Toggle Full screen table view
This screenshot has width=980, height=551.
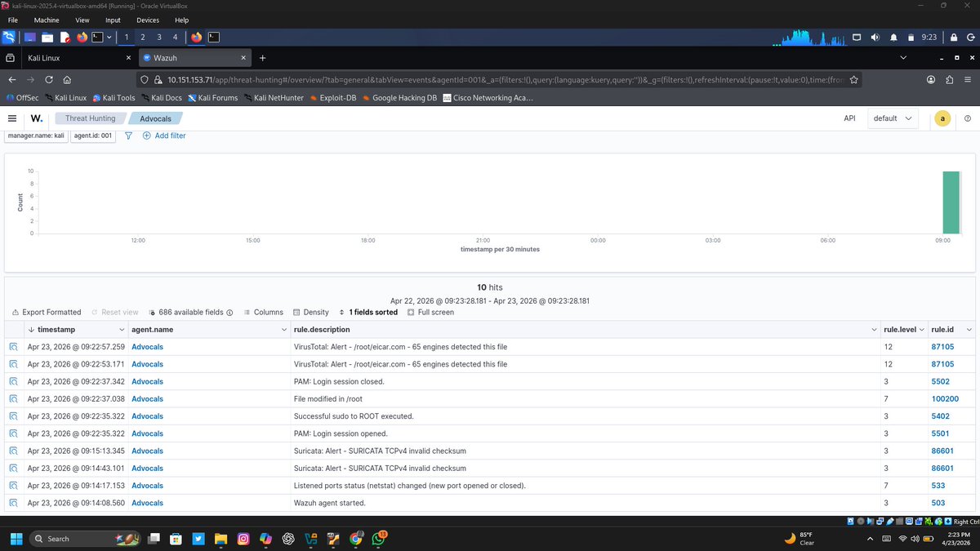coord(430,312)
